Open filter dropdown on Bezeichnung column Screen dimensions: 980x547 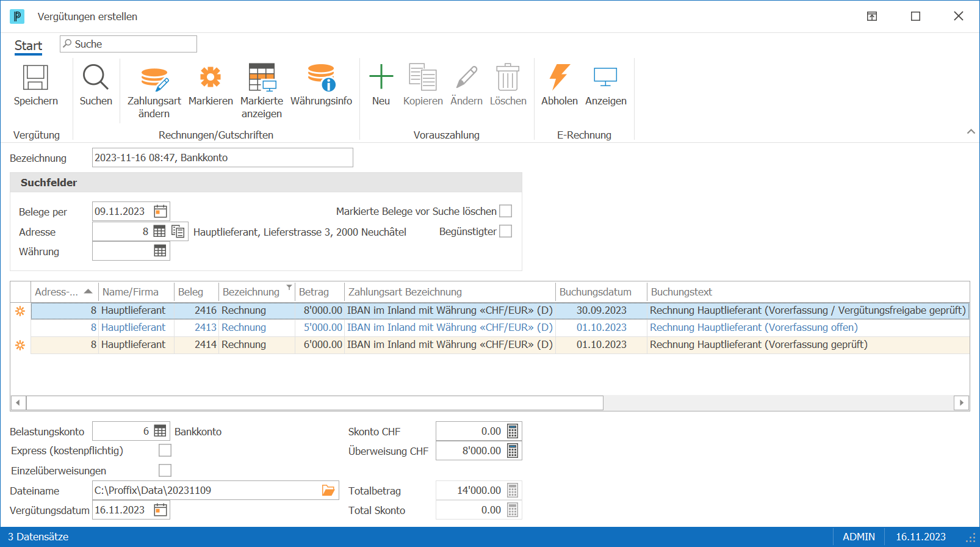tap(289, 287)
